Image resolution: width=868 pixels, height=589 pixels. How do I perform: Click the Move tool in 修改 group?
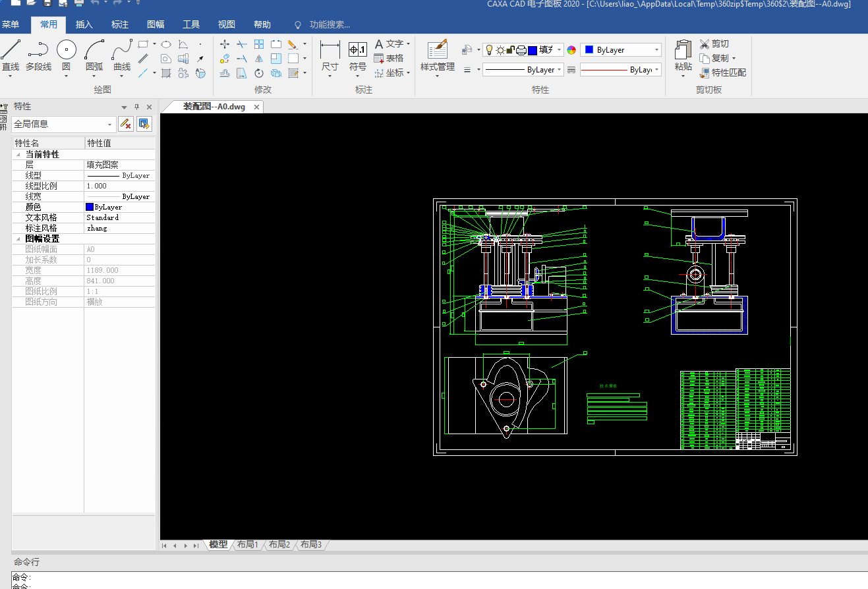point(225,44)
